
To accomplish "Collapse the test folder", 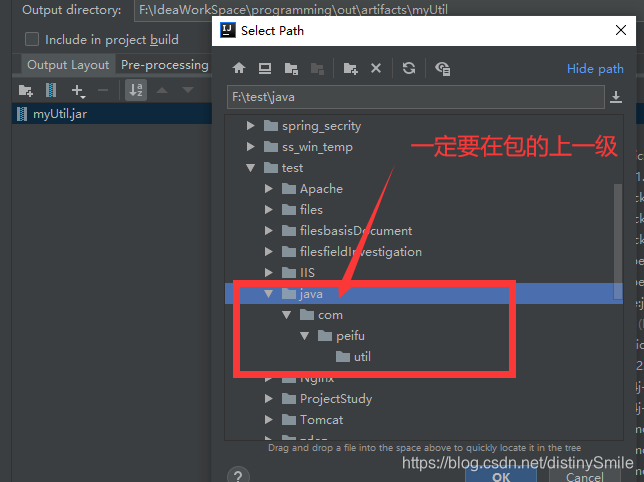I will 251,168.
